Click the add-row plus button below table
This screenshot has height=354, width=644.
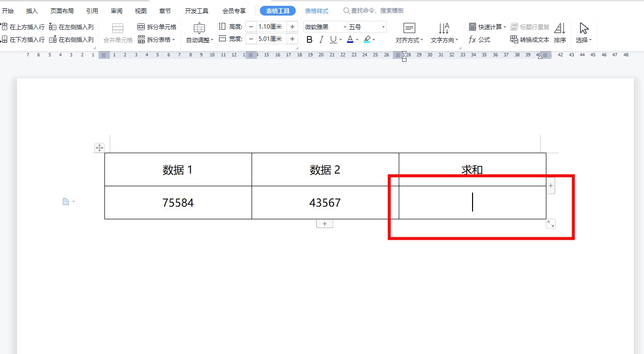tap(324, 224)
